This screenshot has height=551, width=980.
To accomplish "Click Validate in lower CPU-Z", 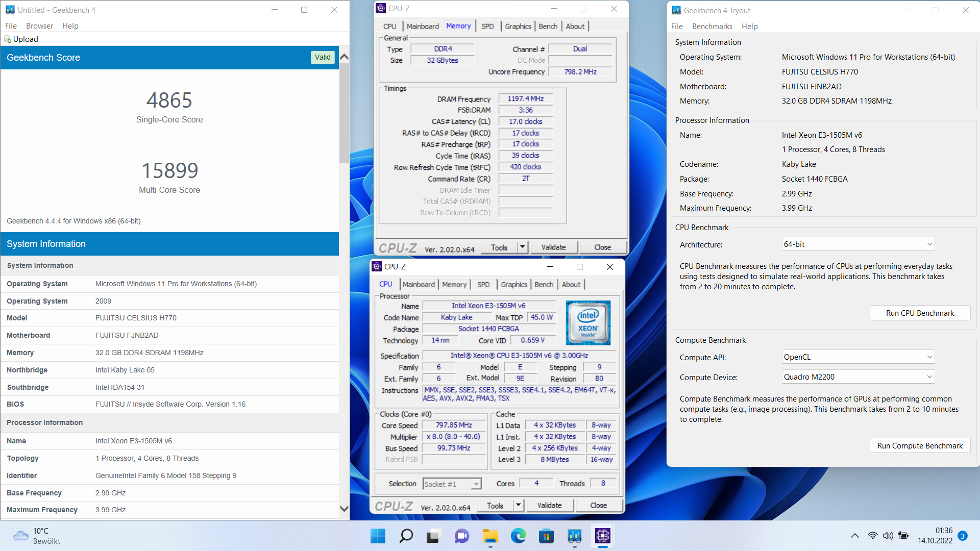I will [x=549, y=506].
